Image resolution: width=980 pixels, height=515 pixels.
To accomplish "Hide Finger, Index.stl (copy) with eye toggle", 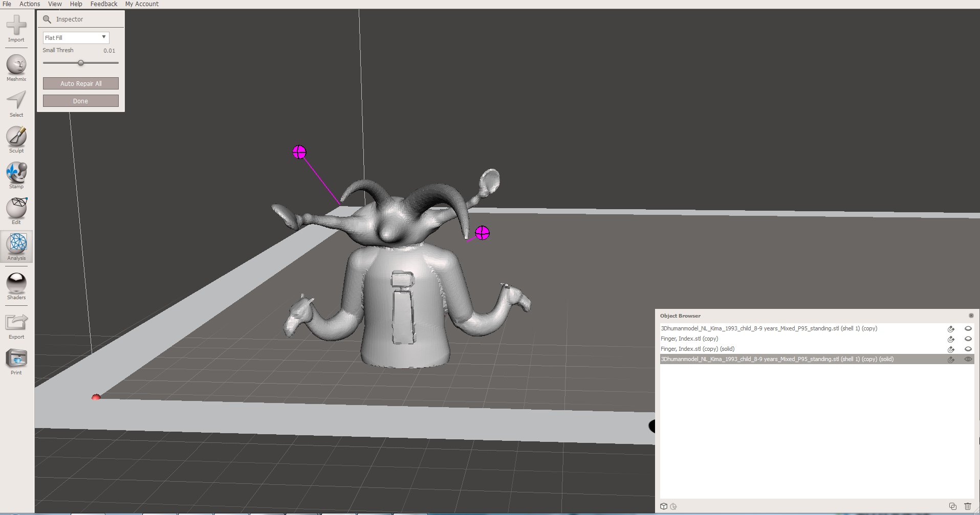I will pos(968,339).
